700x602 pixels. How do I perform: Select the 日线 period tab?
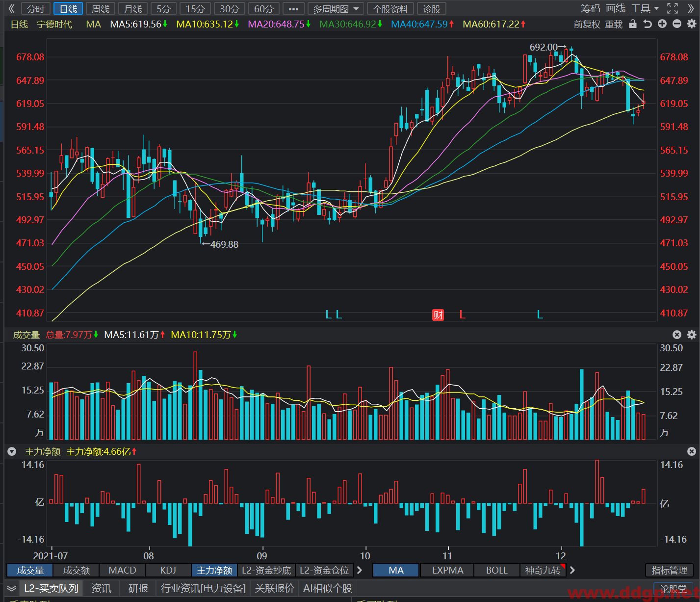coord(68,9)
